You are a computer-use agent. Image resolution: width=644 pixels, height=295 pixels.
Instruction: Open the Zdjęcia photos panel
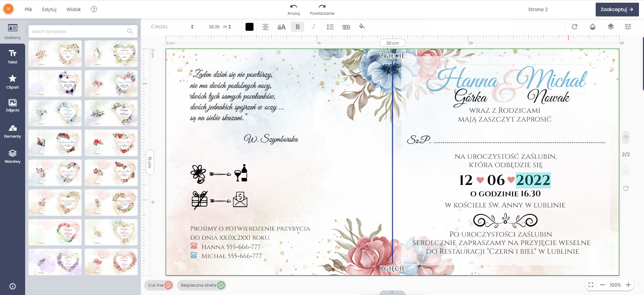pos(12,105)
